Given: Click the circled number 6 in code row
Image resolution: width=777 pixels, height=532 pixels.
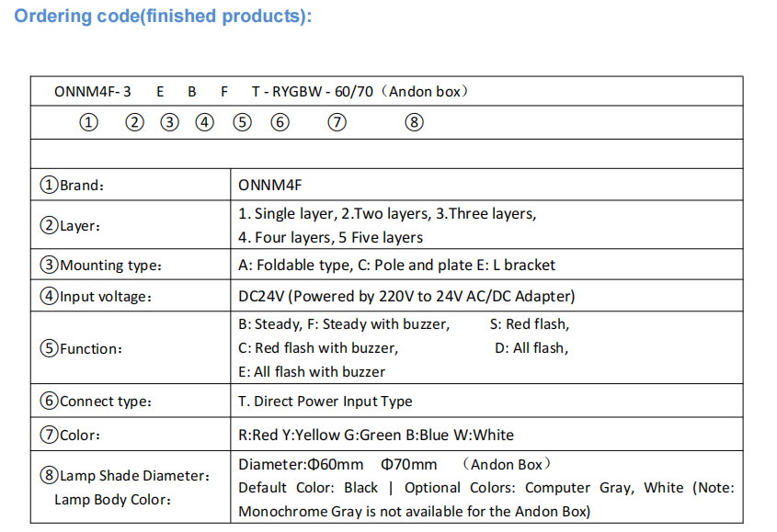Looking at the screenshot, I should tap(280, 122).
